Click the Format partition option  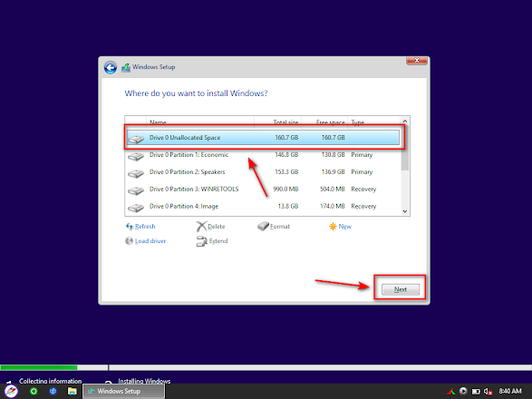point(274,226)
